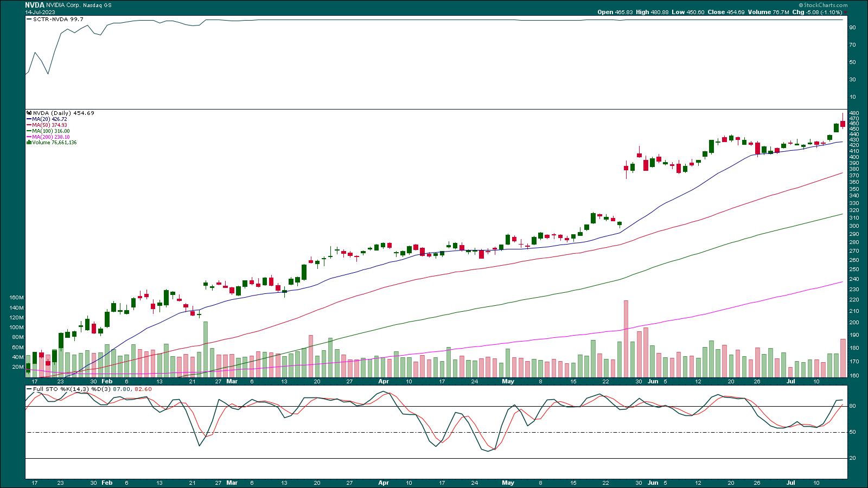Click the last red candlestick near 460
868x488 pixels.
coord(843,124)
